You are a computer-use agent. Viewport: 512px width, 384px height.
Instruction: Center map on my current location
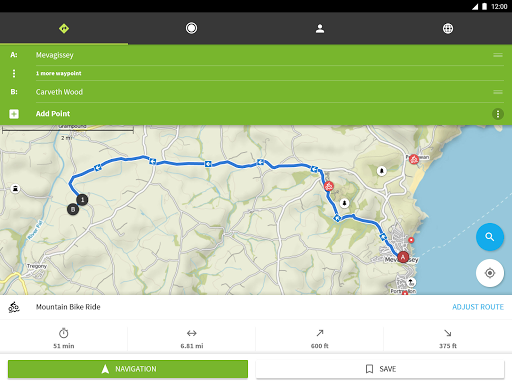pos(490,273)
